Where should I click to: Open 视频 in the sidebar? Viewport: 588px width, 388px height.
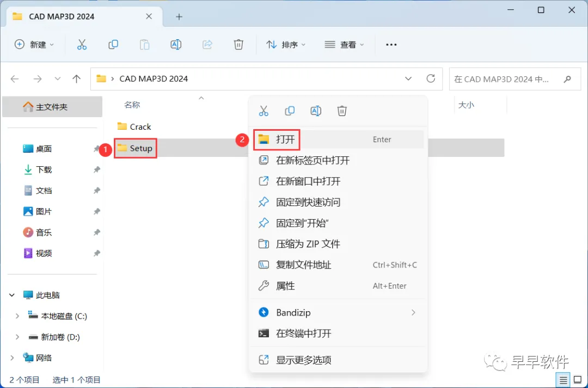(x=44, y=253)
